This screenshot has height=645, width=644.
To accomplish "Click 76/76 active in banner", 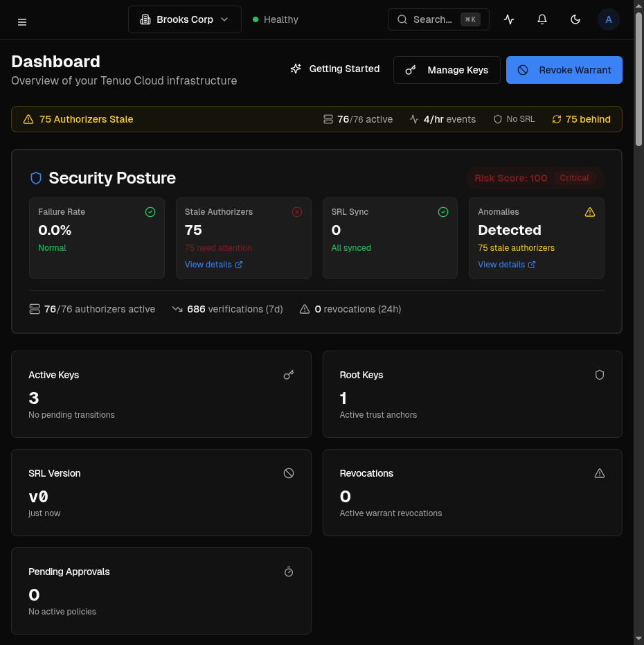I will pos(358,119).
